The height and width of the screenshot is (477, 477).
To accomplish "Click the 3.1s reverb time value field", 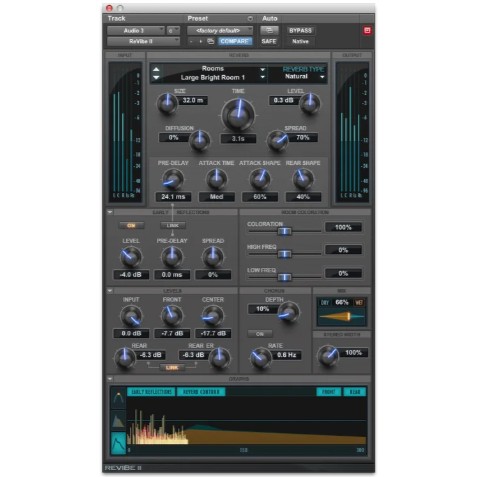I will point(238,138).
